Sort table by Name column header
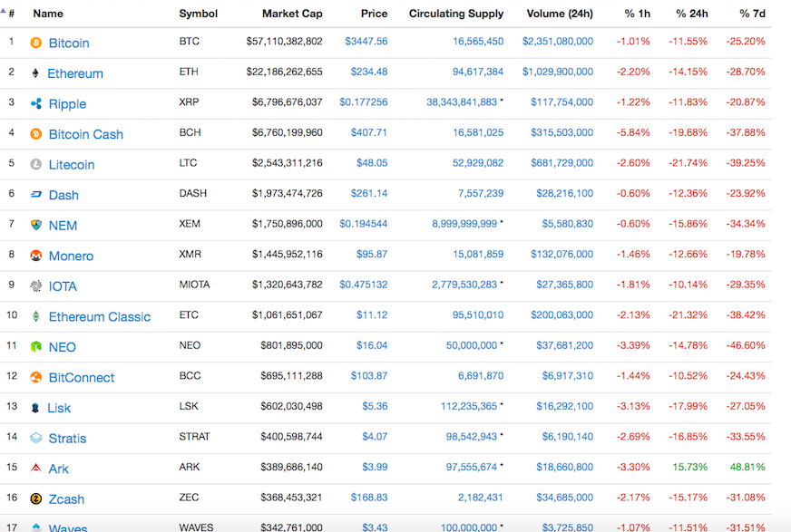The height and width of the screenshot is (532, 791). pyautogui.click(x=48, y=14)
